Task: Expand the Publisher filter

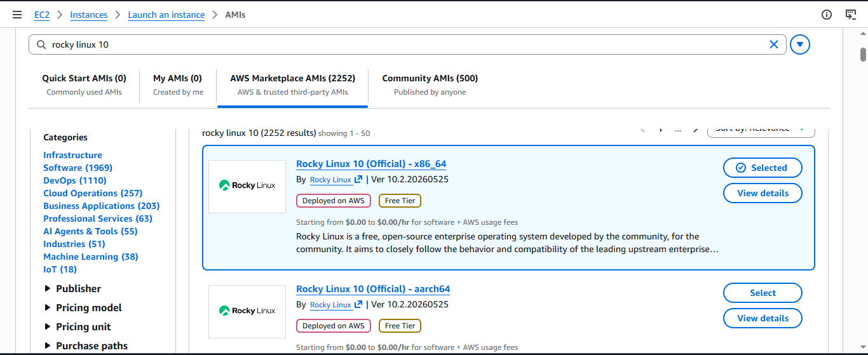Action: coord(72,288)
